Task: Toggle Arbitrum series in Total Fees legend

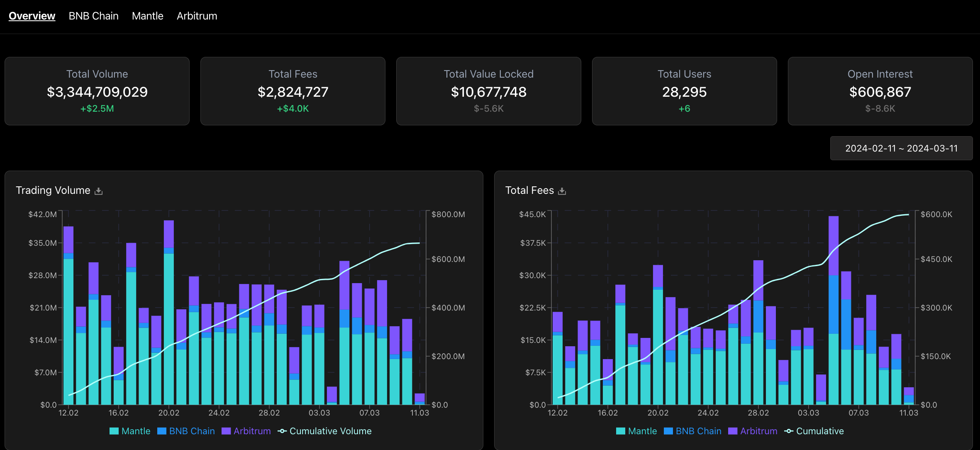Action: [753, 431]
